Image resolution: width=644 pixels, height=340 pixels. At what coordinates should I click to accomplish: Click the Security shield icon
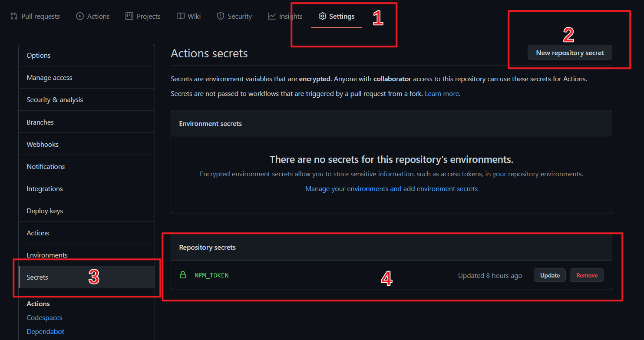coord(221,16)
